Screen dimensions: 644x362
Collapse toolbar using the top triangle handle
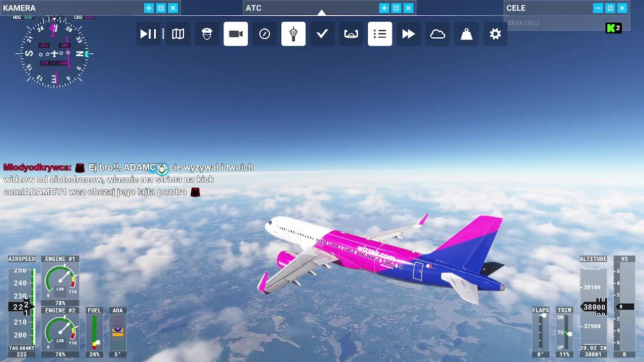tap(322, 13)
